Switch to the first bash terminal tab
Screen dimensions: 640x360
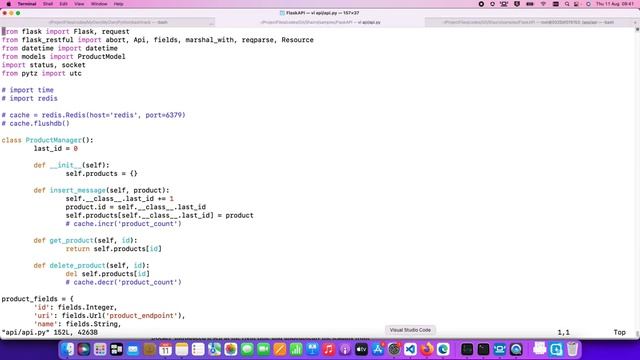coord(108,22)
